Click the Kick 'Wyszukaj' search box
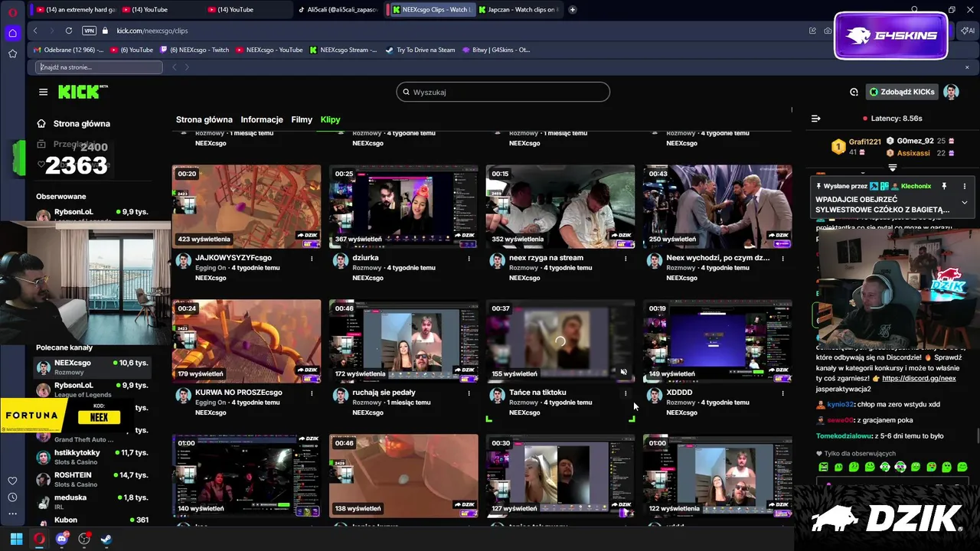This screenshot has width=980, height=551. tap(503, 92)
